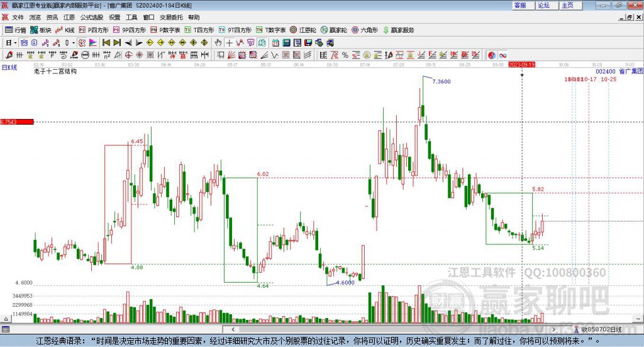Click the chart scrollbar's left arrow
The height and width of the screenshot is (347, 644).
[233, 329]
